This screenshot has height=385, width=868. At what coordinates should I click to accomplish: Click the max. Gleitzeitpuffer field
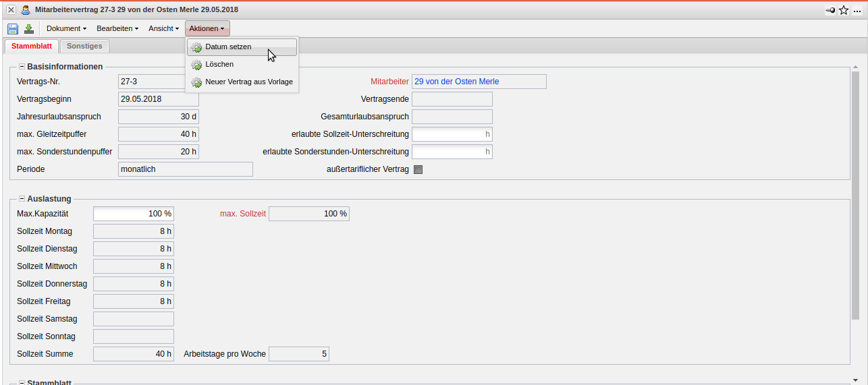pos(159,134)
